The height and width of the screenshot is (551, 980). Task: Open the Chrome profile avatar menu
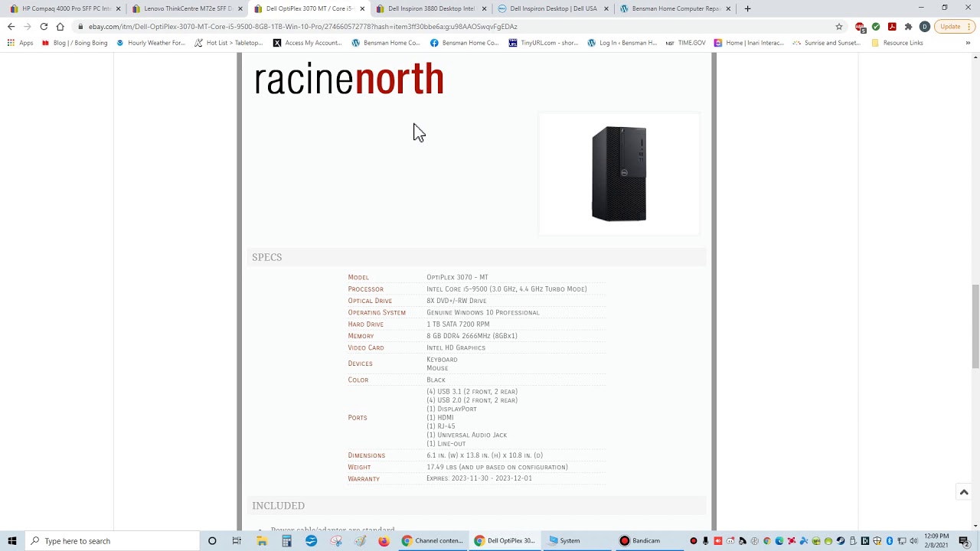[x=924, y=27]
